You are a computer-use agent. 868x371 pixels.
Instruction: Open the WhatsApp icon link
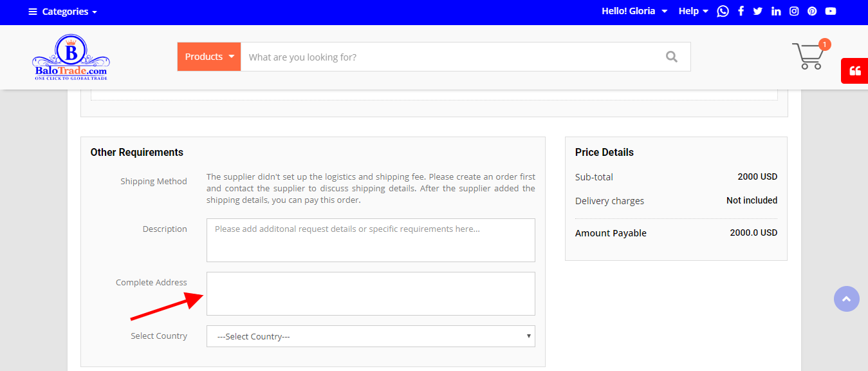point(723,11)
